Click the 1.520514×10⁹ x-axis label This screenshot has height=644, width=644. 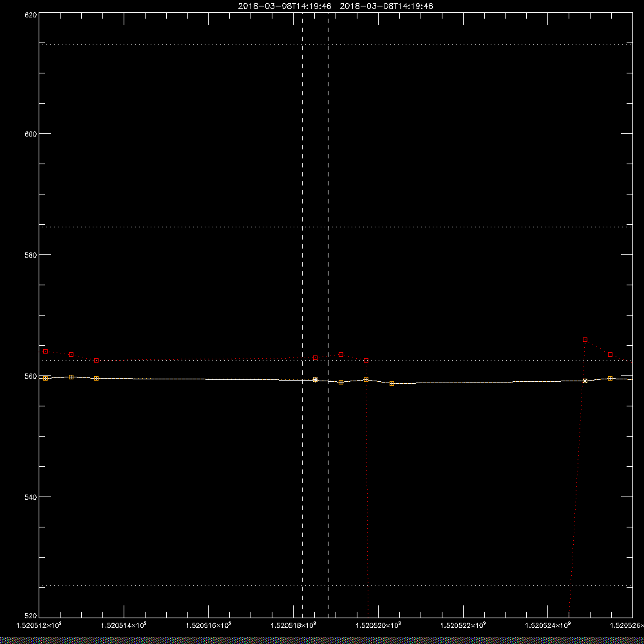(x=124, y=625)
